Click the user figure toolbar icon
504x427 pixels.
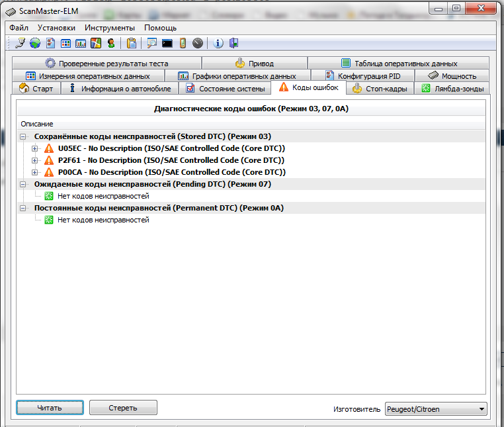[x=111, y=43]
